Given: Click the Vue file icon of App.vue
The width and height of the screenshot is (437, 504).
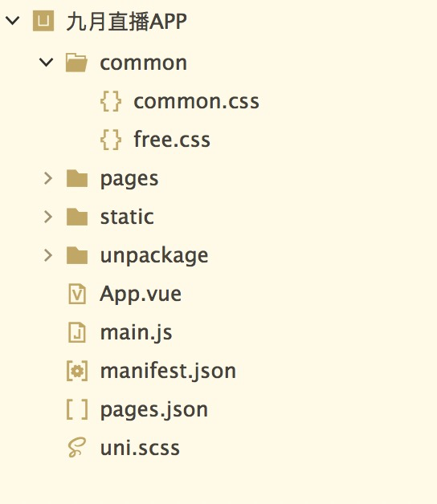Looking at the screenshot, I should pos(77,294).
